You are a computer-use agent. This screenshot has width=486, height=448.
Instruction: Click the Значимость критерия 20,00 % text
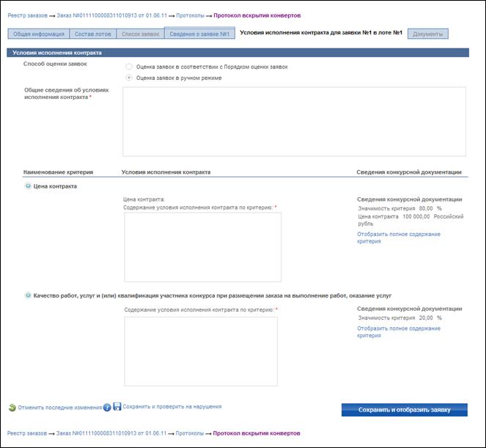click(400, 317)
